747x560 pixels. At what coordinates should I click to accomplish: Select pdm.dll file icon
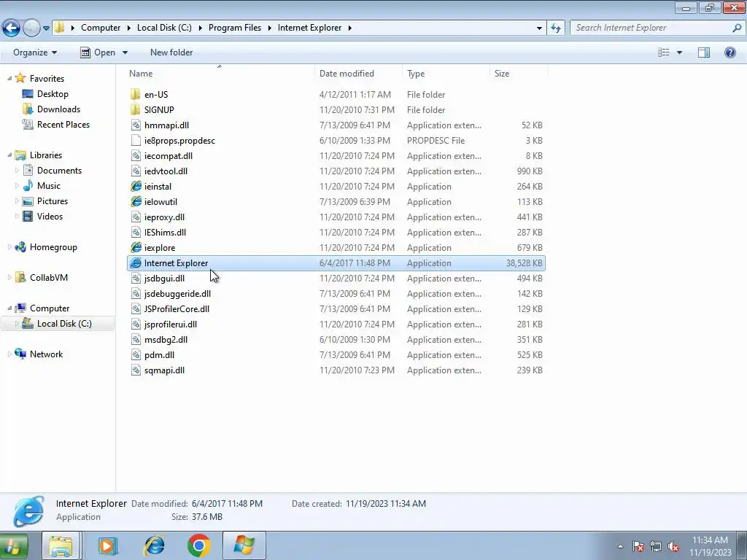pyautogui.click(x=136, y=355)
